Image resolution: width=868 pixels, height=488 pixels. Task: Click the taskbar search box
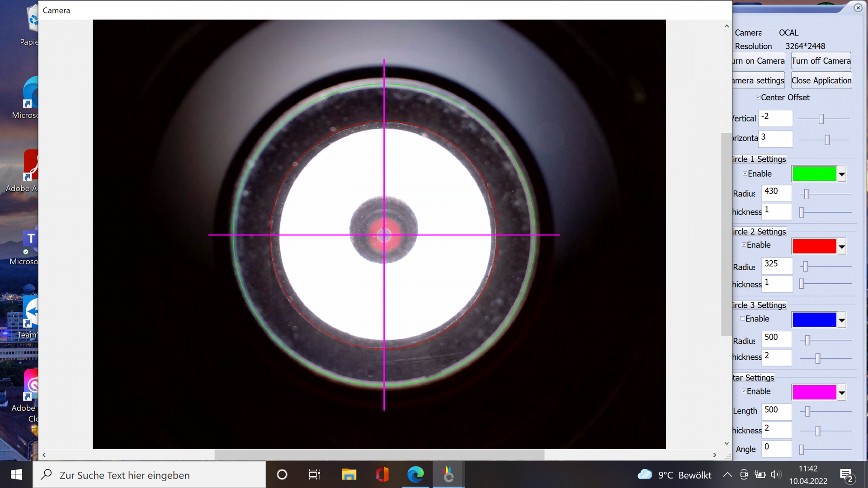click(x=149, y=474)
